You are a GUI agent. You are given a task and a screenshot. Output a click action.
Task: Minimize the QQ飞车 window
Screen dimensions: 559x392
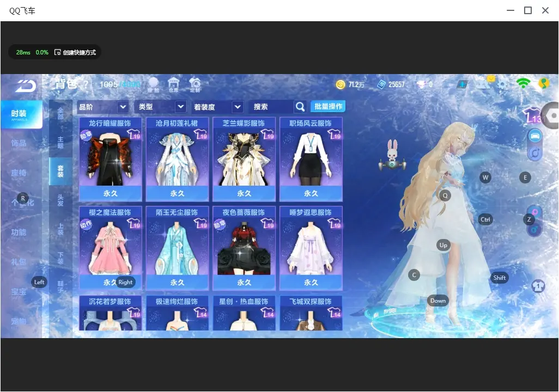[x=511, y=11]
